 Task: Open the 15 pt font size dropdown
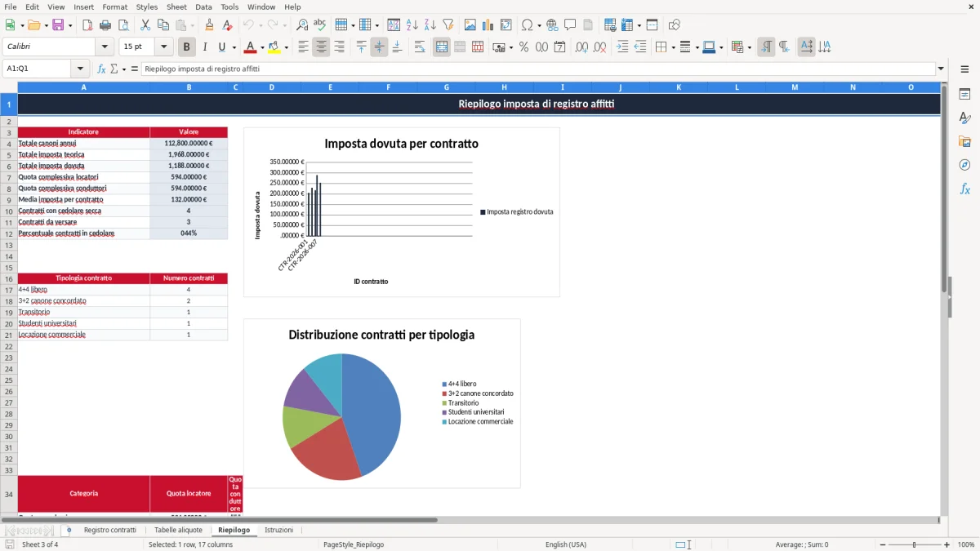click(x=164, y=47)
